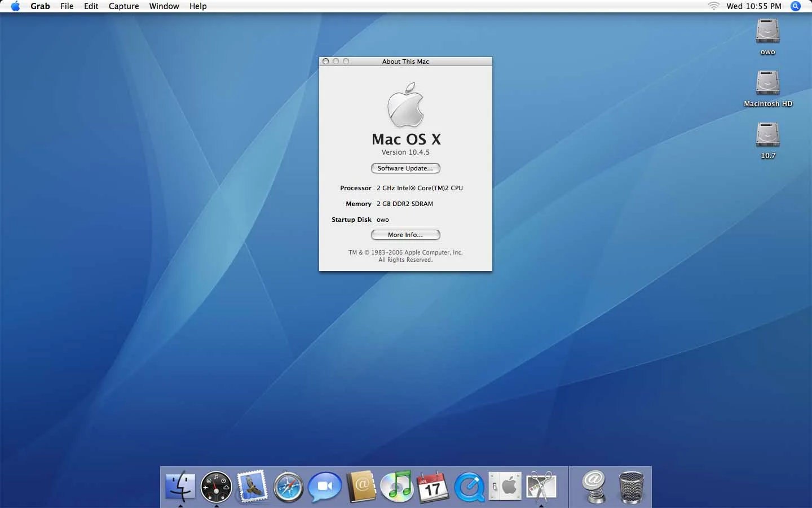
Task: Click Version 10.4.5 text
Action: pyautogui.click(x=405, y=152)
